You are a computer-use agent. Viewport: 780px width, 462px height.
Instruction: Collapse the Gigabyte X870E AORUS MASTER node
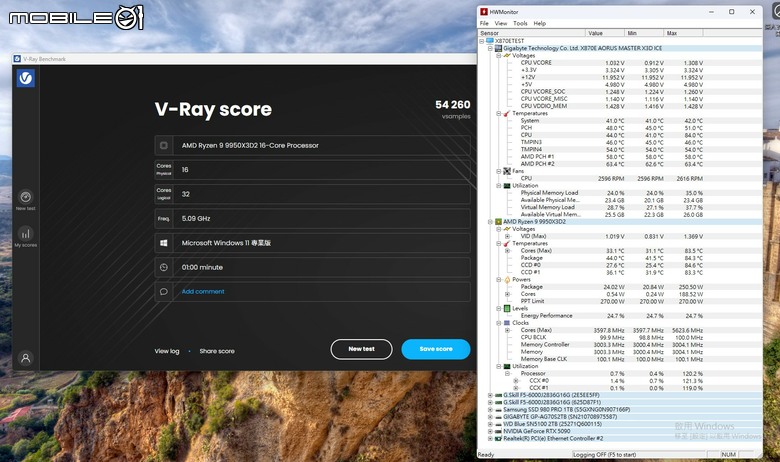pyautogui.click(x=490, y=48)
